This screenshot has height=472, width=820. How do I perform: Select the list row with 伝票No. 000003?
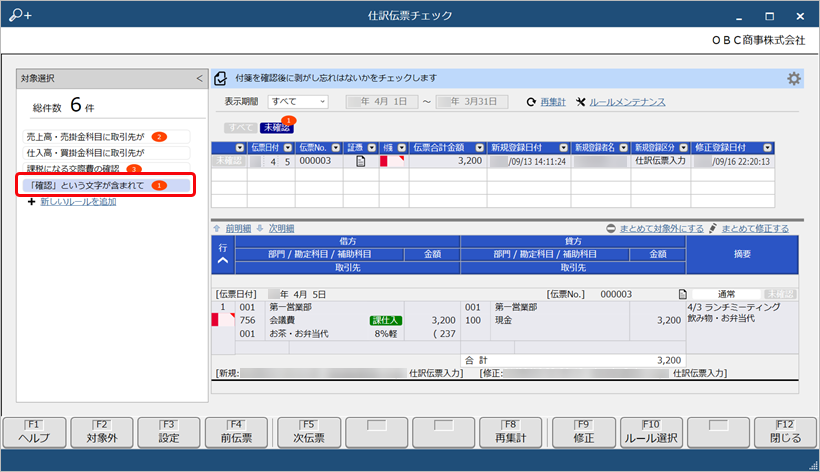pos(493,162)
